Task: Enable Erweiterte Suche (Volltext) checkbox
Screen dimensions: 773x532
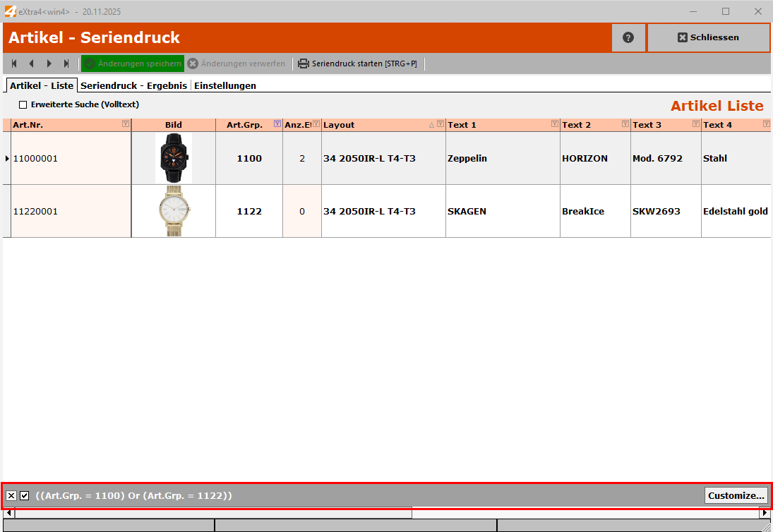Action: 23,104
